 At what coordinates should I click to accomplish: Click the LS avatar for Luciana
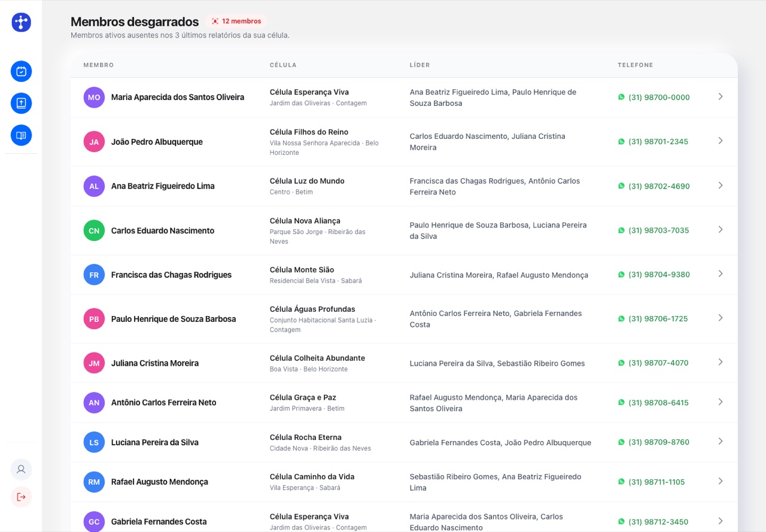94,442
